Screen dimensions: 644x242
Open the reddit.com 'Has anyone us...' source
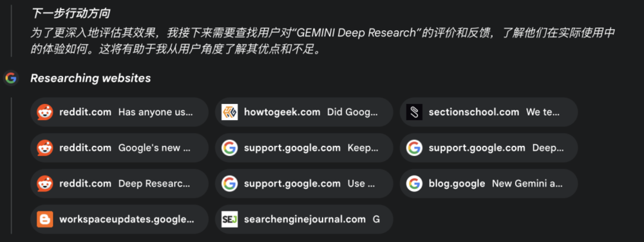click(120, 112)
